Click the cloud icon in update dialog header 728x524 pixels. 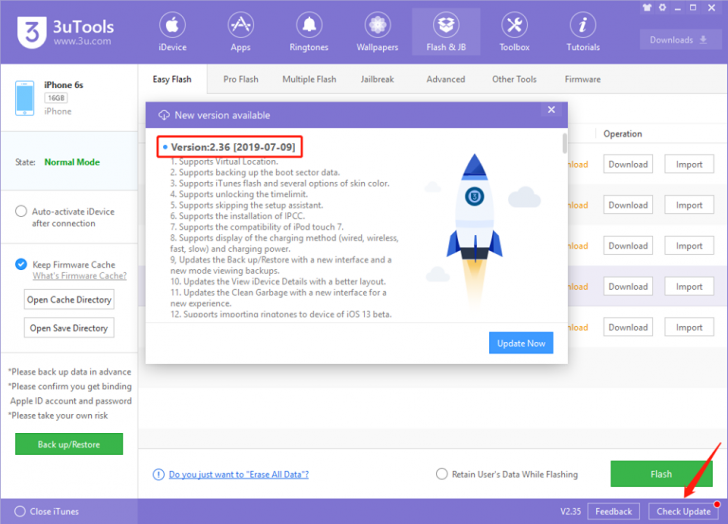coord(164,115)
